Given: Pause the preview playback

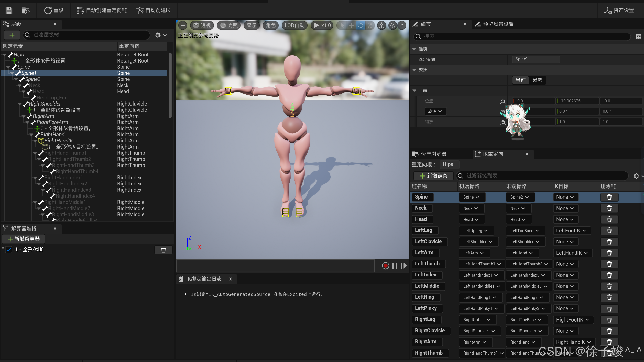Looking at the screenshot, I should tap(395, 266).
